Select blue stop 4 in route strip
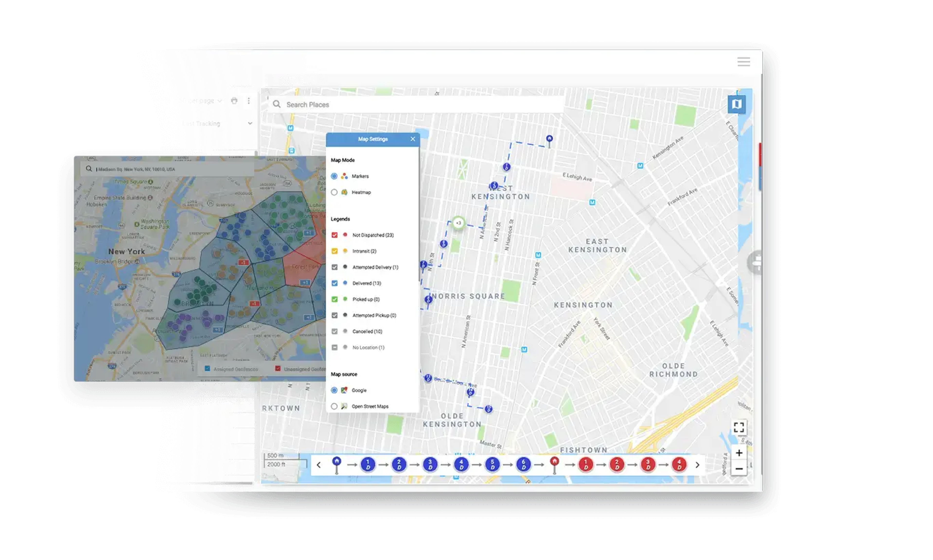933x560 pixels. point(461,465)
